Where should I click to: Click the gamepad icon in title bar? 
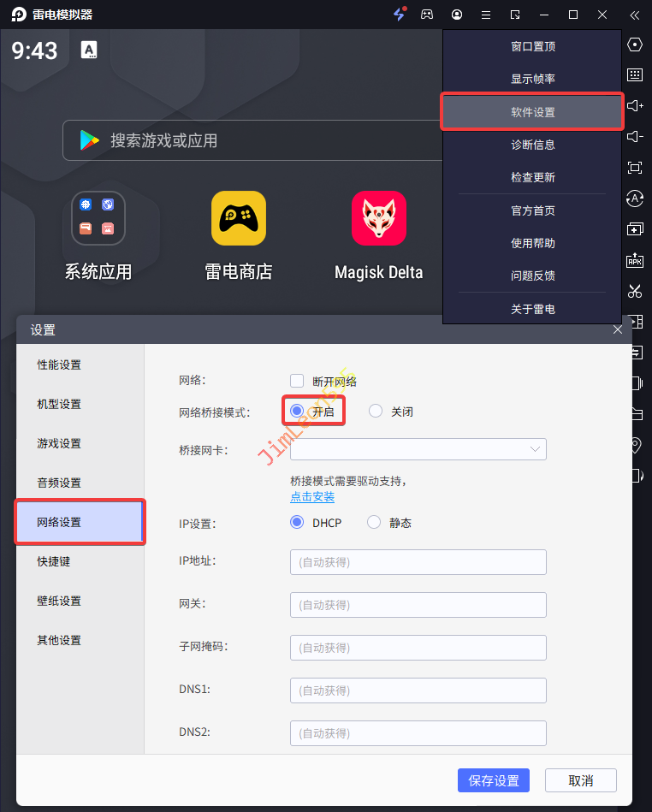click(x=427, y=15)
